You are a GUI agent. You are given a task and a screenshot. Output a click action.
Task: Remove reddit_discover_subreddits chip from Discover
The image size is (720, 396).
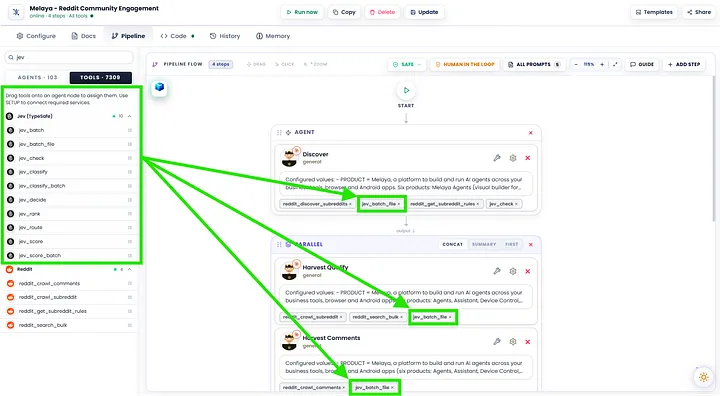pyautogui.click(x=350, y=204)
